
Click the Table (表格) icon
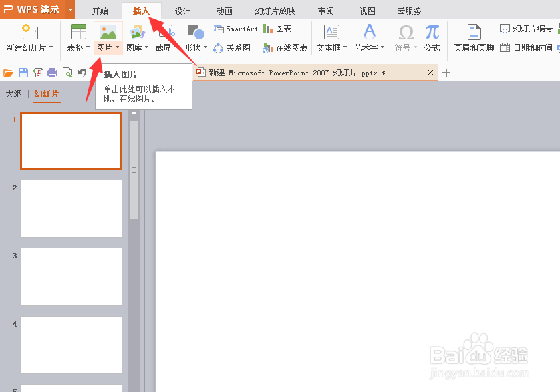tap(78, 32)
